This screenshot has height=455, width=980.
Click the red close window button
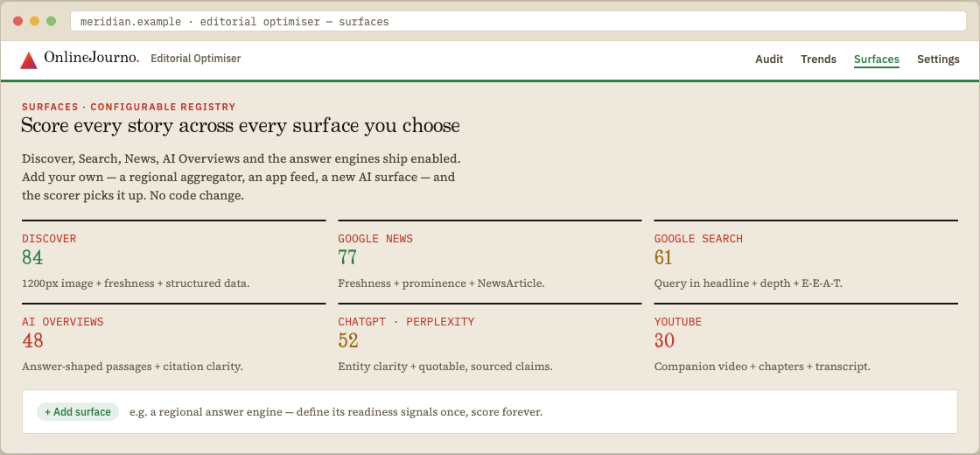click(x=18, y=21)
